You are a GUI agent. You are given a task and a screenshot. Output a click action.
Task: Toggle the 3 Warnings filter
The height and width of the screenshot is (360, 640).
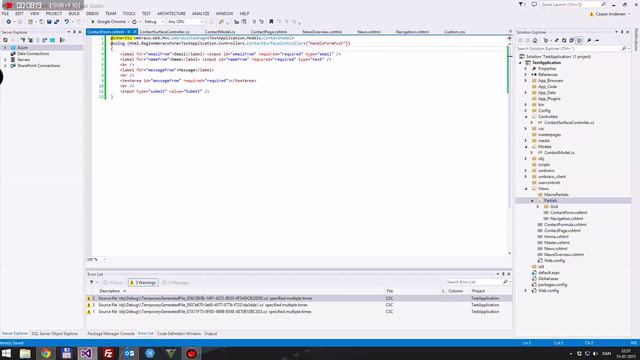(x=143, y=282)
